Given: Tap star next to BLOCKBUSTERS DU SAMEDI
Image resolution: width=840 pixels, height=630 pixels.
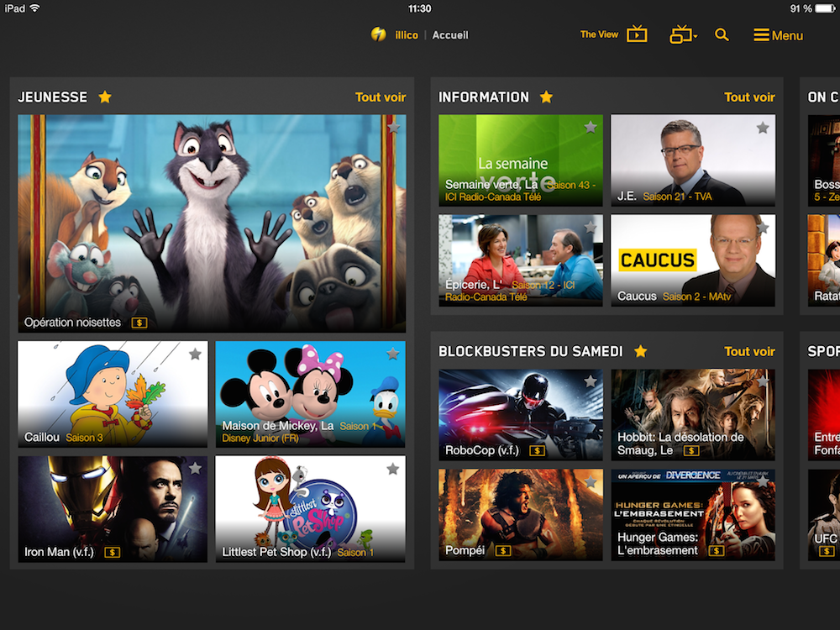Looking at the screenshot, I should (640, 351).
